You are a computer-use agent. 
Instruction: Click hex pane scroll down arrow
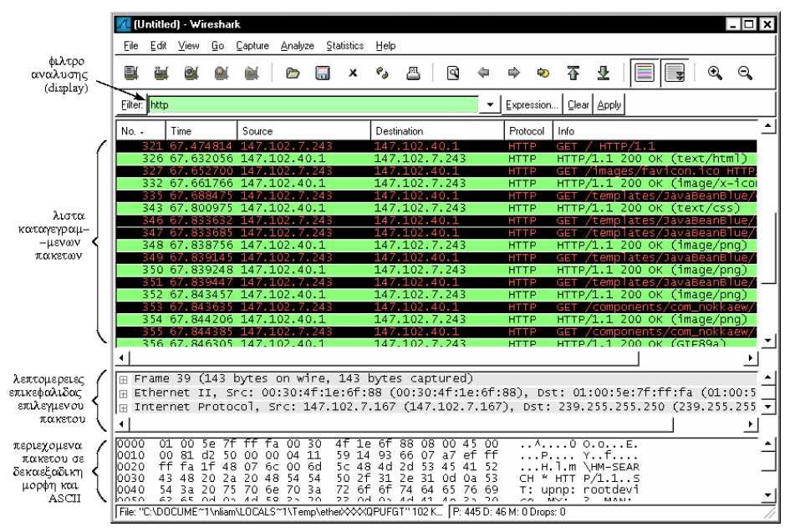pyautogui.click(x=768, y=494)
